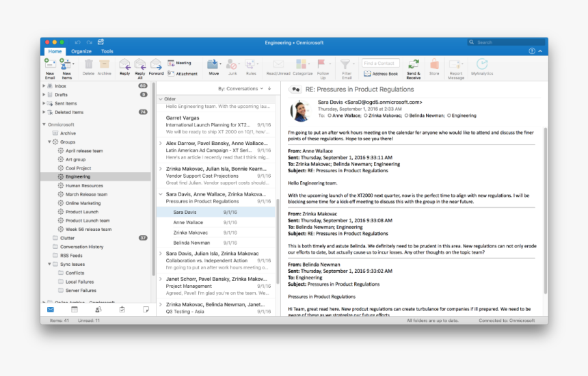Expand the Inbox folder tree
The height and width of the screenshot is (376, 588).
[x=44, y=86]
